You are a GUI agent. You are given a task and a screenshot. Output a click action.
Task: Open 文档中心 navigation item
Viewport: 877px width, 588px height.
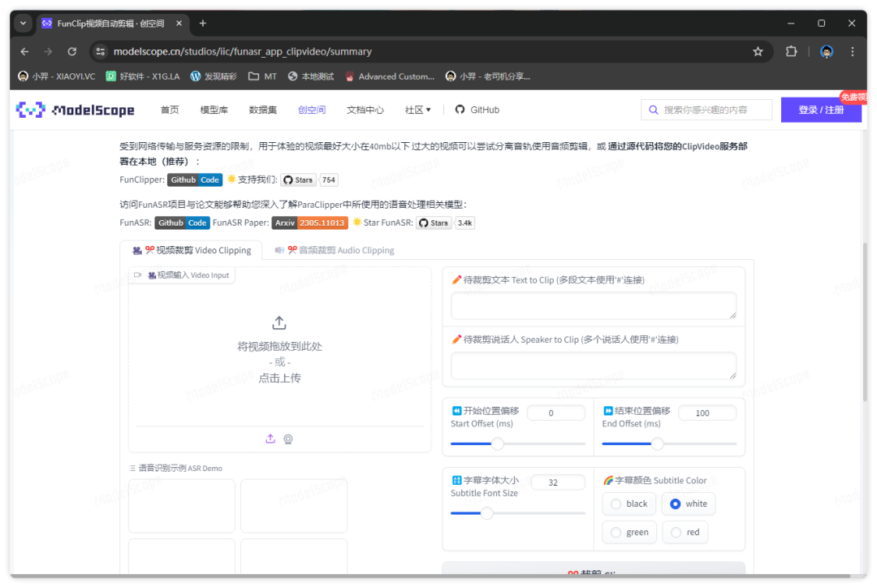[x=365, y=110]
